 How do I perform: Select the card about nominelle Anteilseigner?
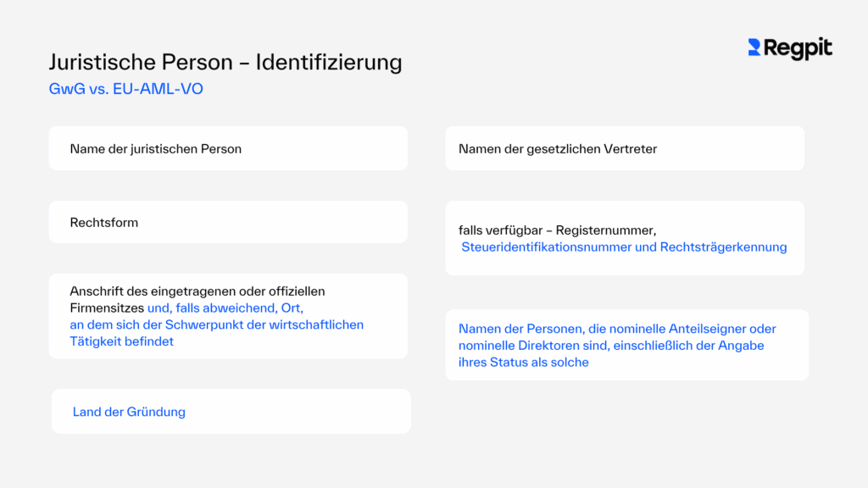coord(626,344)
